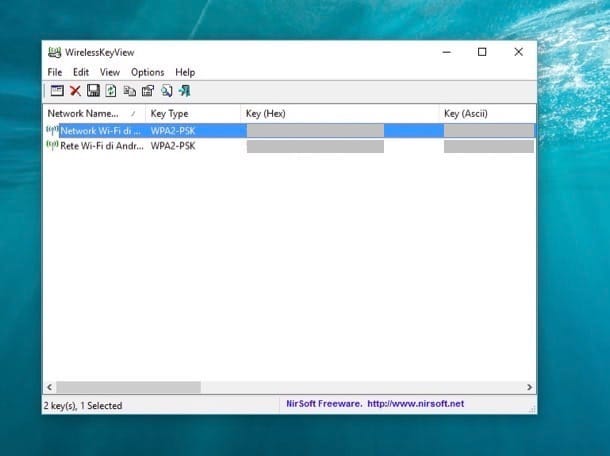The image size is (610, 456).
Task: Click the horizontal scrollbar thumb
Action: 128,387
